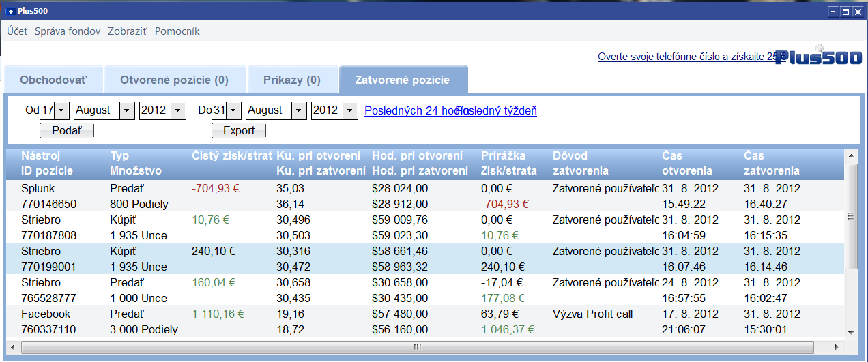Click the Ku. pri otvorení header
This screenshot has width=868, height=362.
tap(318, 156)
